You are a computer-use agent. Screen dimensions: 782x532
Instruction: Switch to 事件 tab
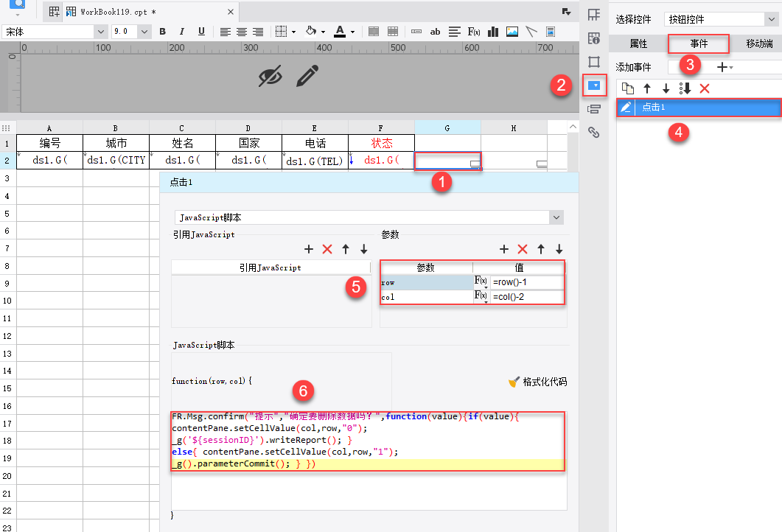(x=699, y=44)
